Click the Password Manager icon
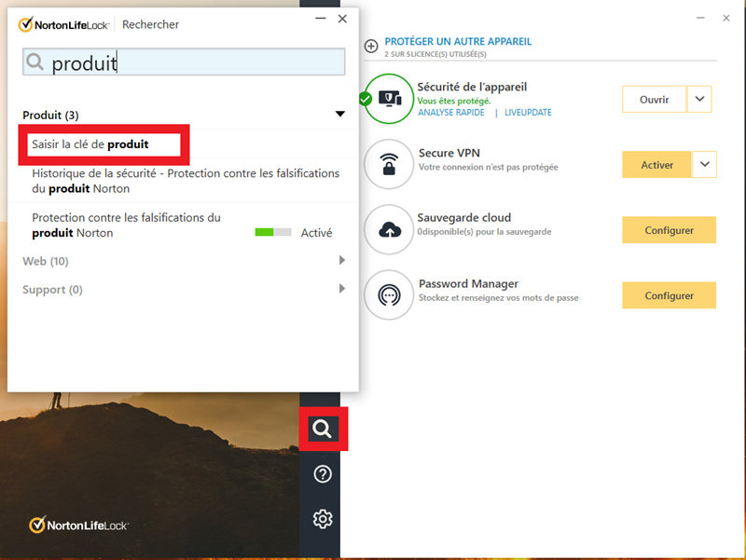 click(x=389, y=295)
